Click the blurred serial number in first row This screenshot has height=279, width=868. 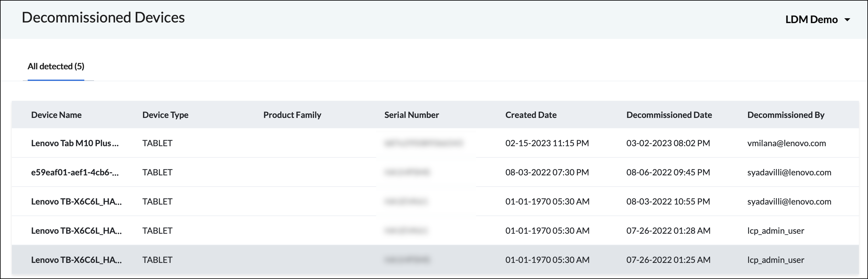(423, 143)
